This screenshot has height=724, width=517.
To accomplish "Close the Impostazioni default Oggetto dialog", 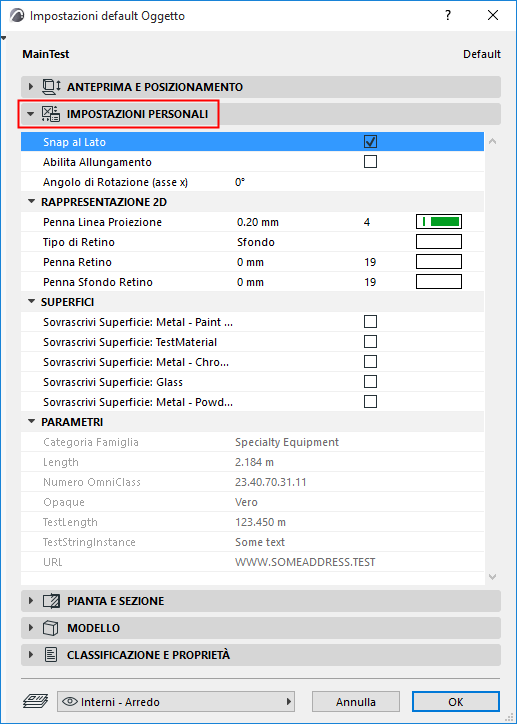I will tap(493, 15).
